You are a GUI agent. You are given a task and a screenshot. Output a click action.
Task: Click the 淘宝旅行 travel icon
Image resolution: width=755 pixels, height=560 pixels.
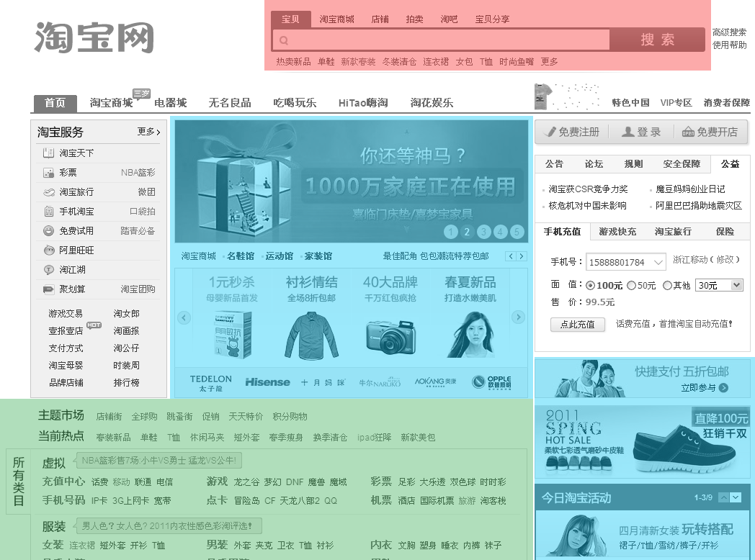click(x=49, y=192)
